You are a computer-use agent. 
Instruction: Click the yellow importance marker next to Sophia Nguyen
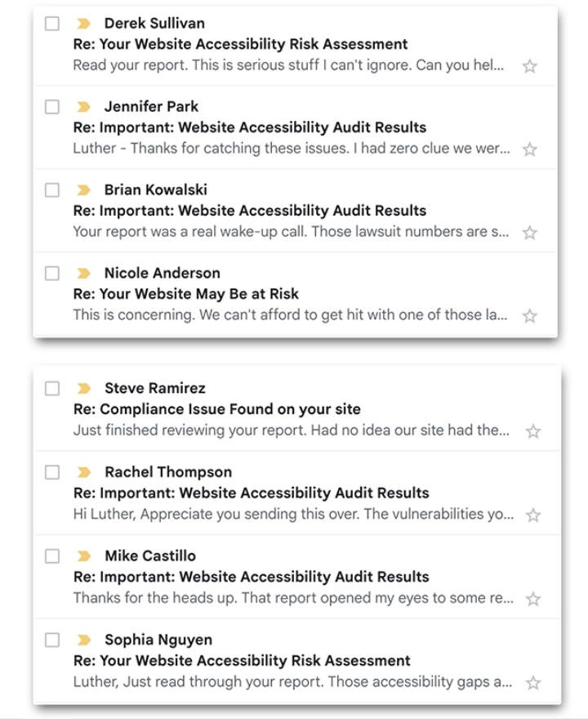(x=83, y=640)
